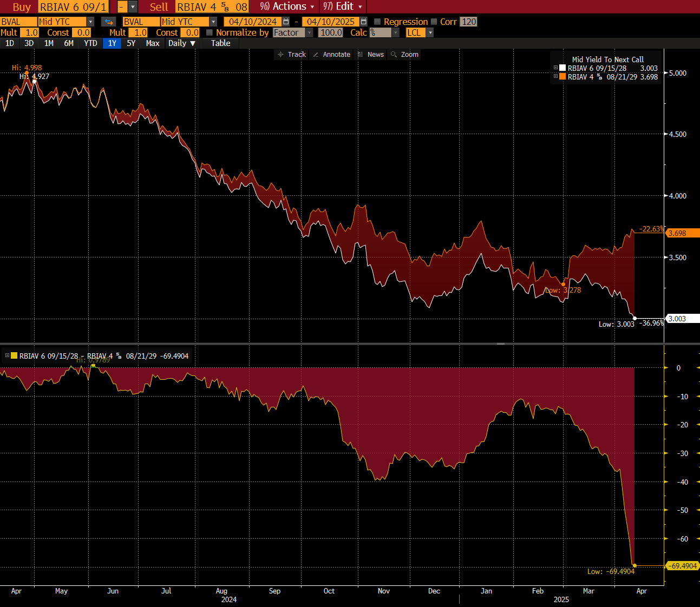This screenshot has height=607, width=700.
Task: Click the orange RBIAV 4 5/8 color swatch
Action: 562,77
